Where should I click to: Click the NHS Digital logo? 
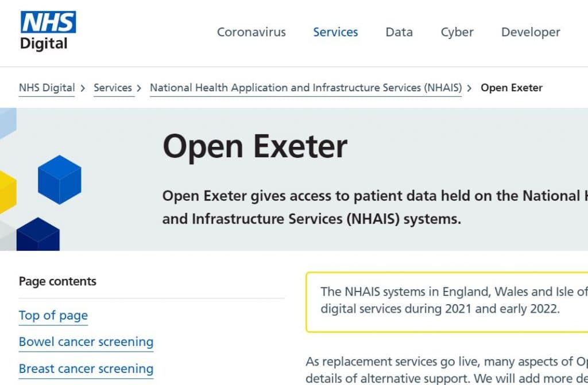[48, 31]
